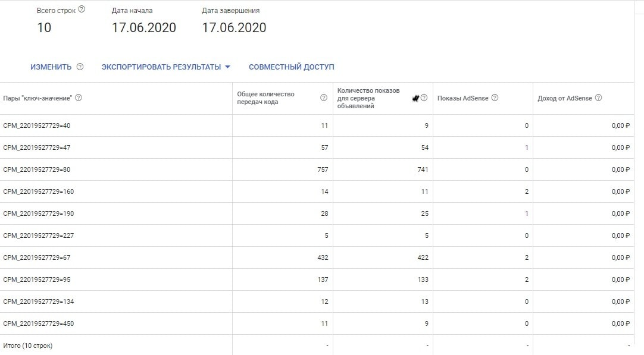Select row CPM_22019527729=160

pyautogui.click(x=39, y=191)
